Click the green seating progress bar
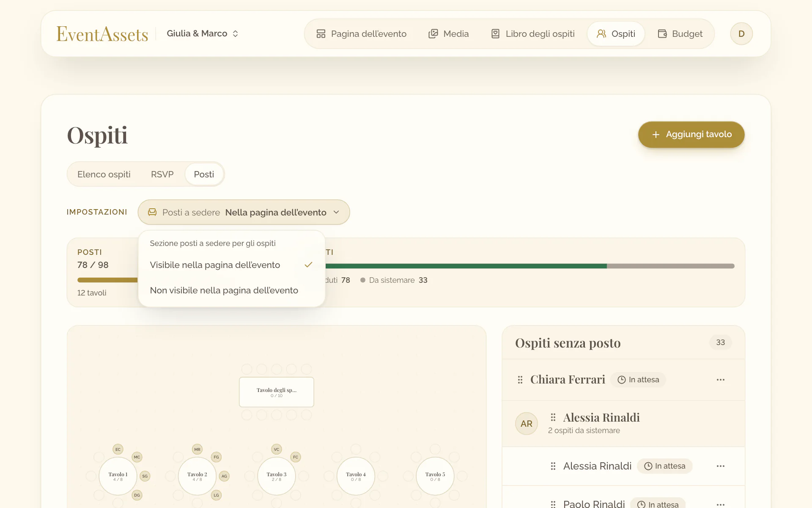The height and width of the screenshot is (508, 812). pyautogui.click(x=465, y=266)
